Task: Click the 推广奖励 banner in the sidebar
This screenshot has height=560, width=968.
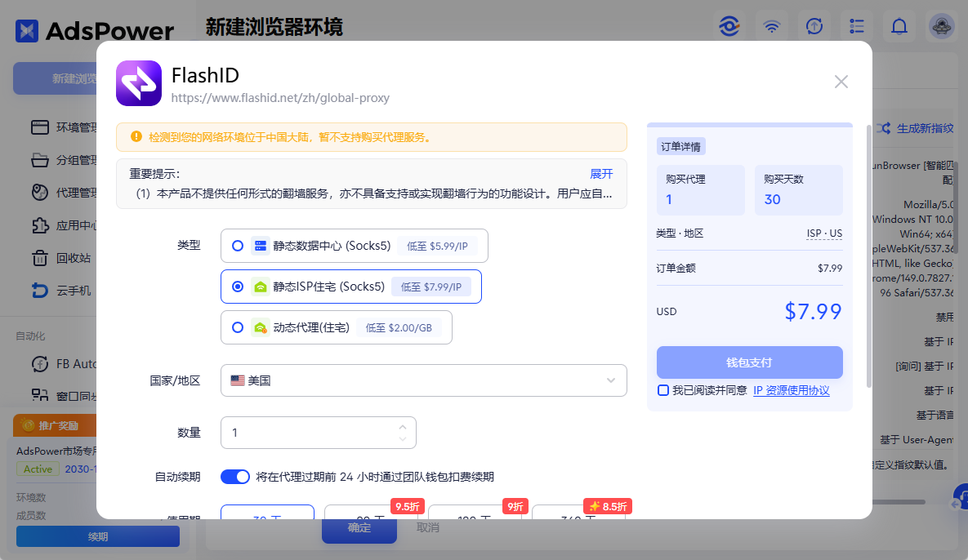Action: pos(56,425)
